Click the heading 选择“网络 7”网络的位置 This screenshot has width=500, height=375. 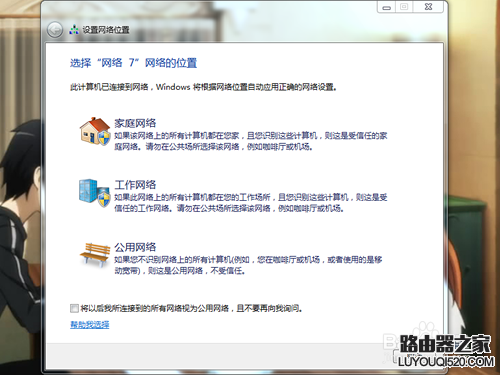[133, 63]
